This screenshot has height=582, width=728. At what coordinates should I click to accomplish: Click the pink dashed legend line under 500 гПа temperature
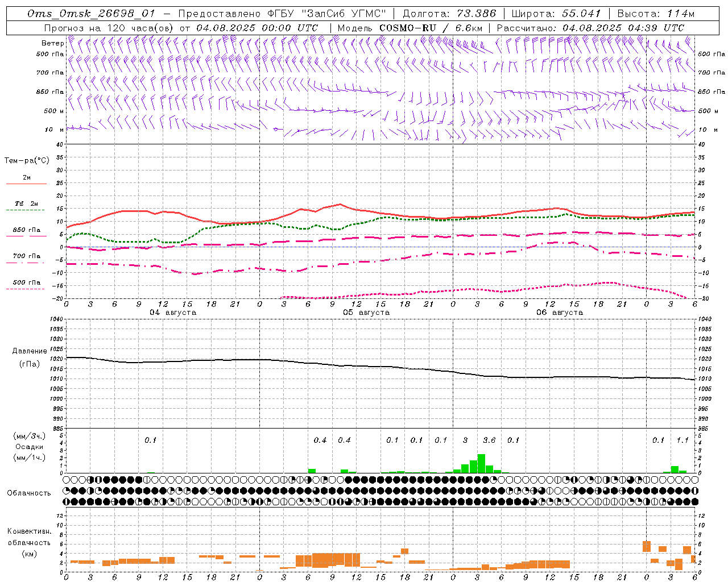[x=25, y=289]
